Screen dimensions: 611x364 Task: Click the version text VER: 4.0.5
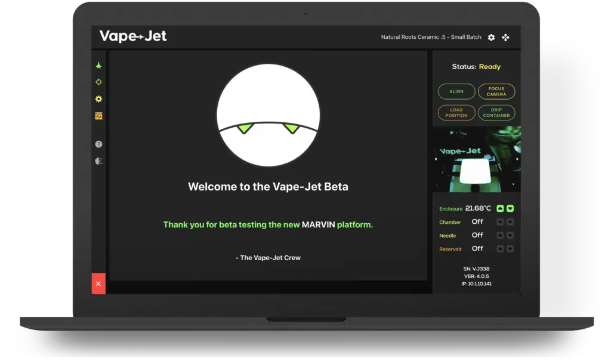pos(476,276)
